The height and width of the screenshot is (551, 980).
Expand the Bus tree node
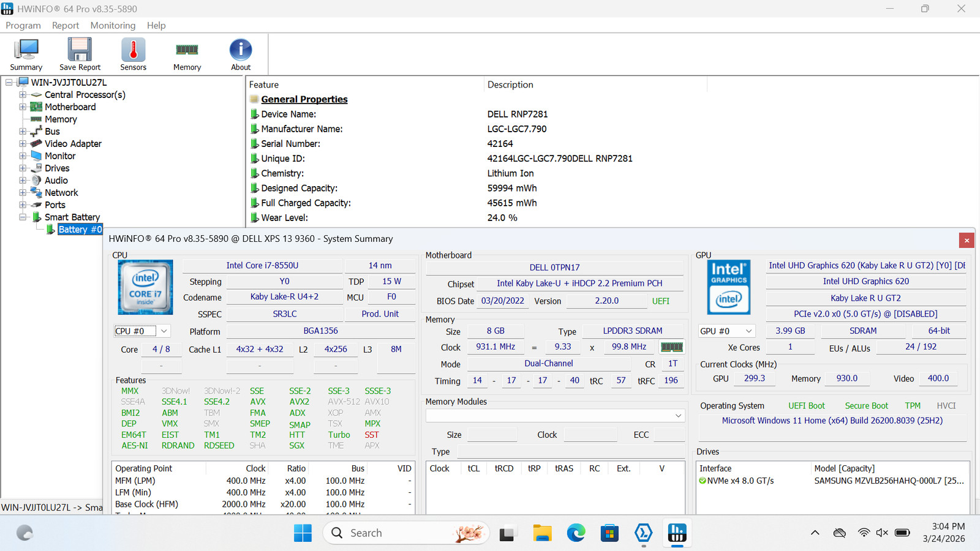point(23,131)
